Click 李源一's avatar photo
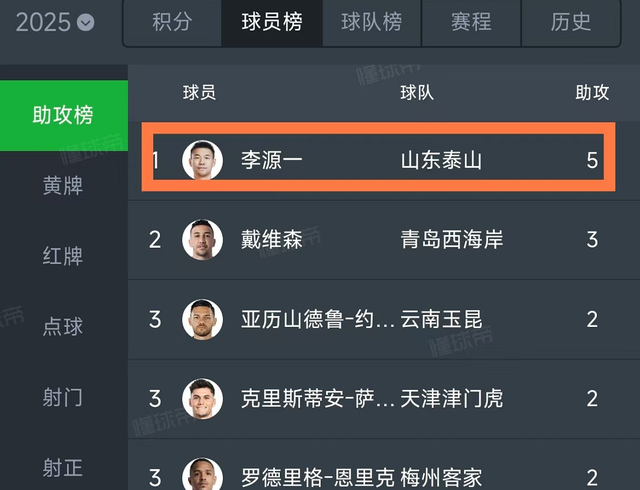 click(x=202, y=160)
